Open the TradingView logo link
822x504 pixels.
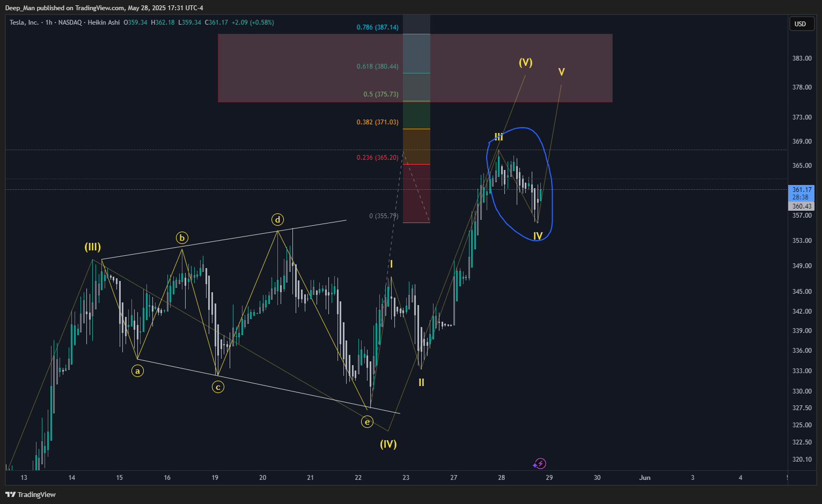point(31,494)
